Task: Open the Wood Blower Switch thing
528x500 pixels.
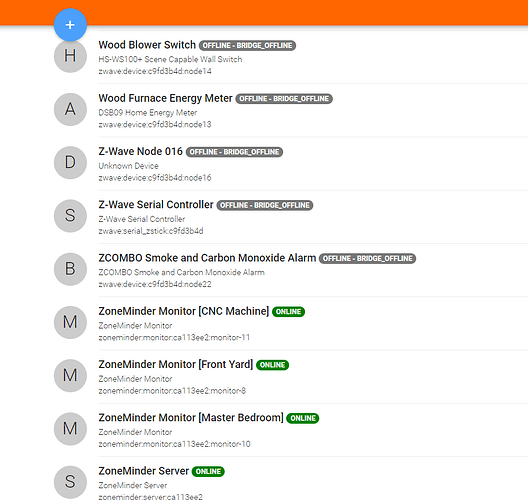Action: 147,45
